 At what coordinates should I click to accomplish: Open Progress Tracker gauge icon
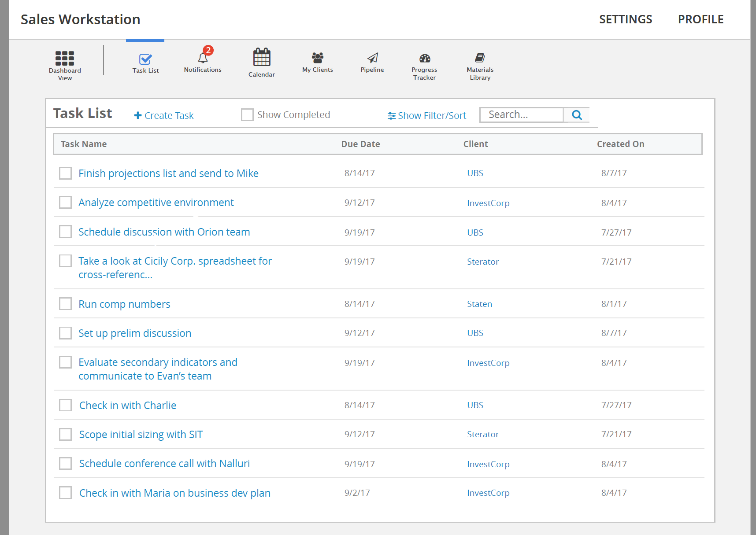(x=425, y=58)
